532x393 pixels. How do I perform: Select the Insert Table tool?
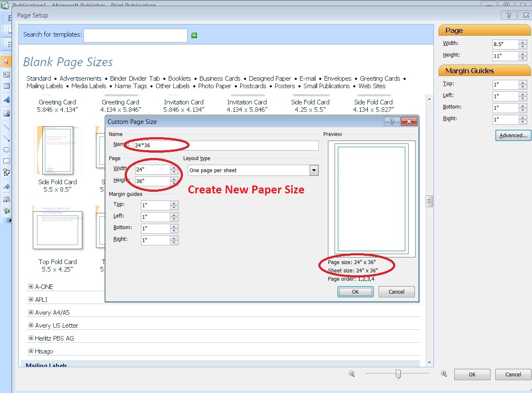(x=6, y=86)
